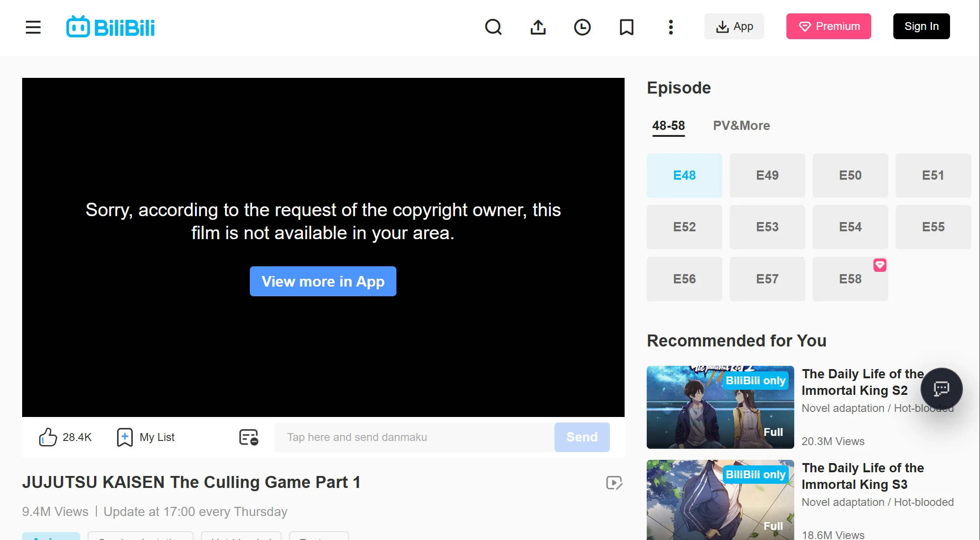
Task: Click the premium badge on E58
Action: point(880,265)
